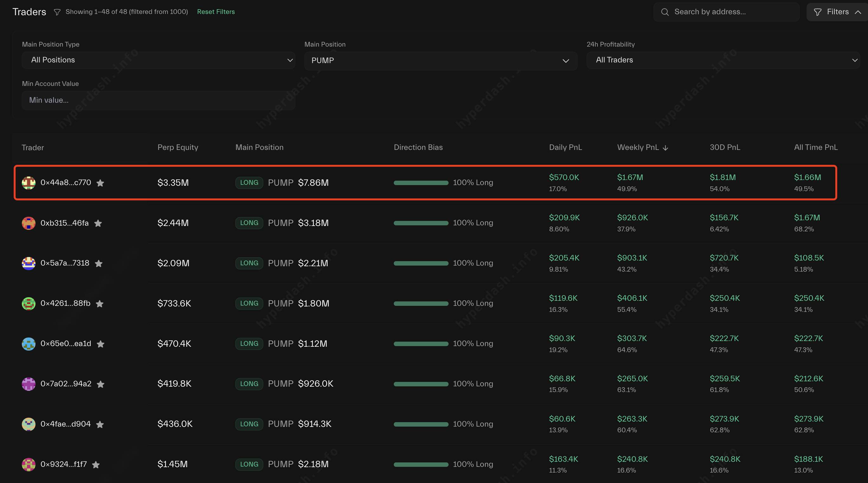868x483 pixels.
Task: Star trader 0x4261...88fb as favorite
Action: (100, 304)
